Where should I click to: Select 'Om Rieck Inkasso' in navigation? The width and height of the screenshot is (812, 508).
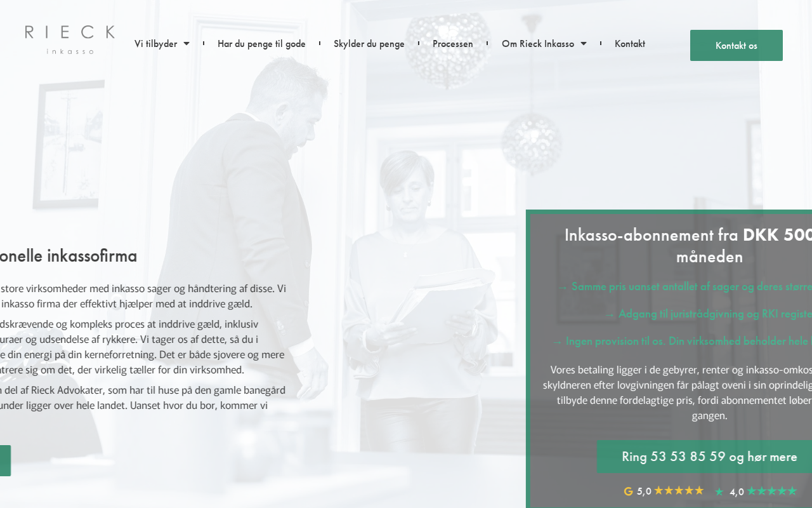click(x=538, y=44)
